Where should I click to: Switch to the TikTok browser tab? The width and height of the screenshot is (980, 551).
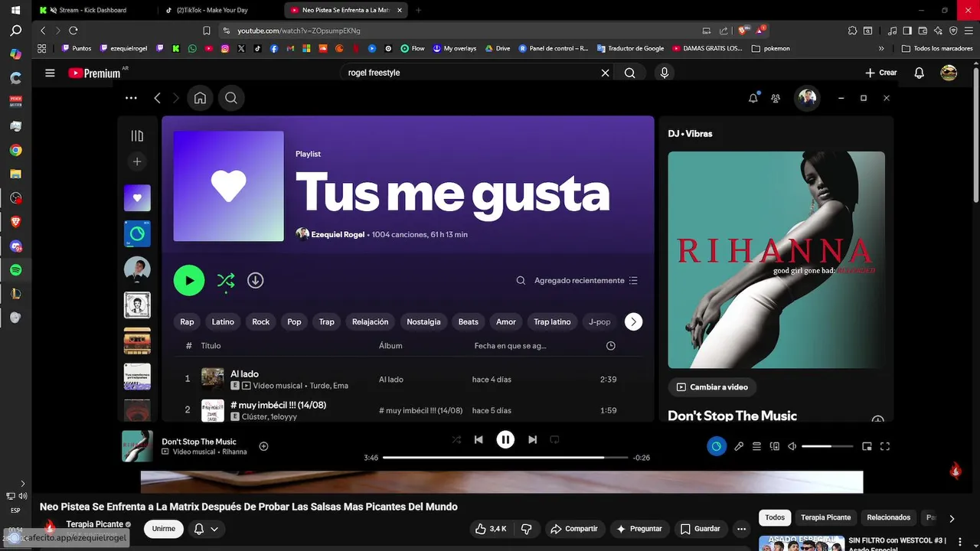point(220,10)
